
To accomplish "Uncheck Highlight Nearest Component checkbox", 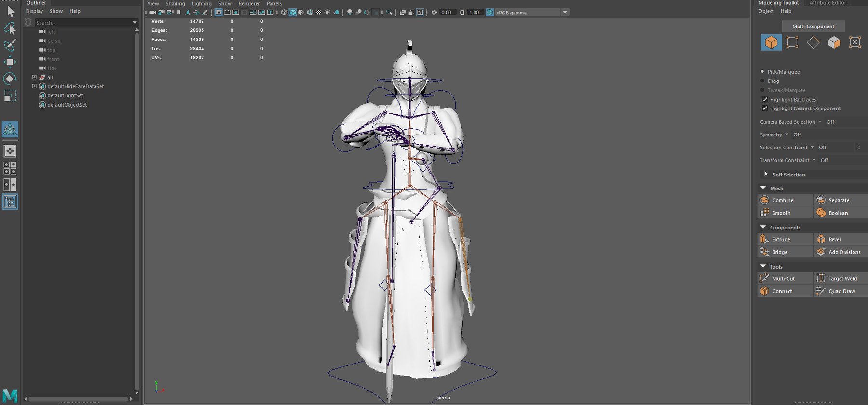I will point(765,108).
